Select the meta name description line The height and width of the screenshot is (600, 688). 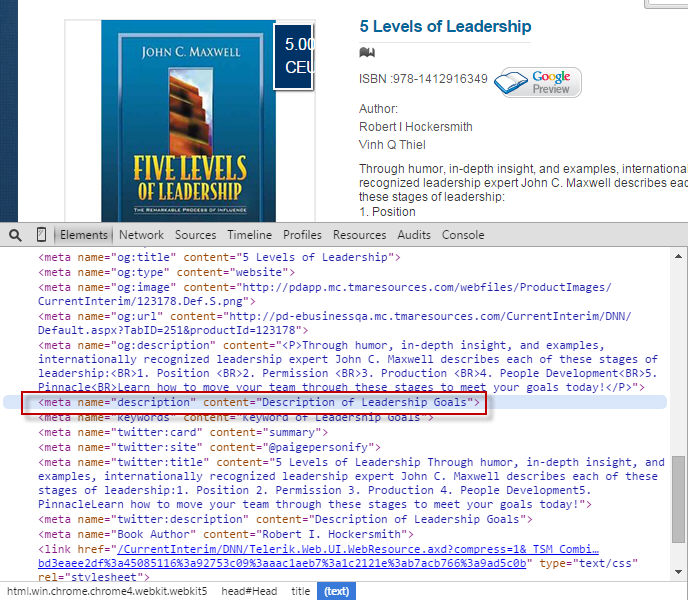[259, 402]
